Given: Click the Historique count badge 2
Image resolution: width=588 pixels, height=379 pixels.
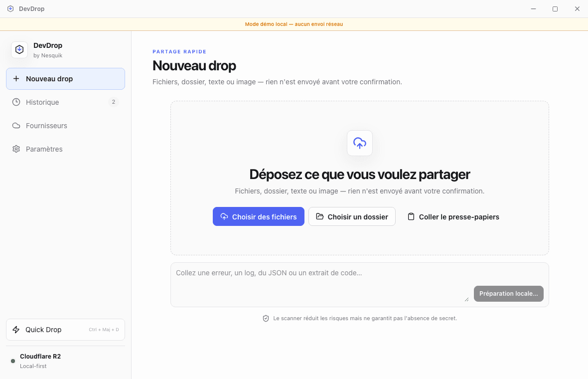Looking at the screenshot, I should [x=114, y=102].
